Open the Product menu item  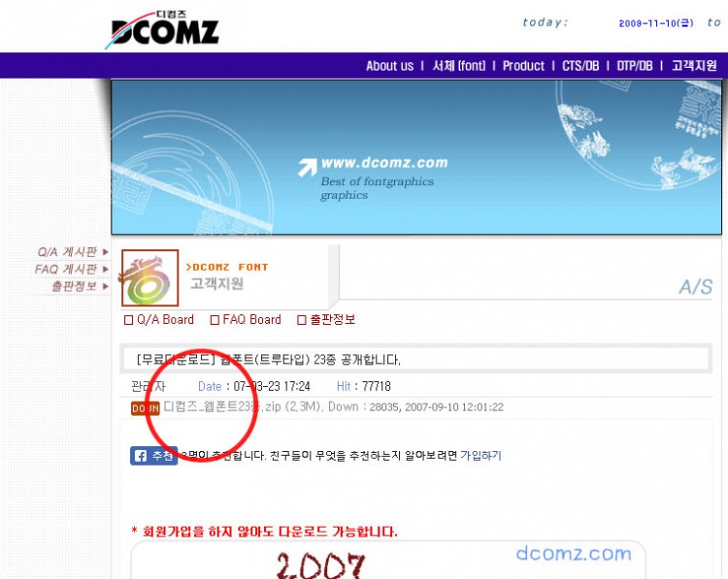[x=523, y=66]
